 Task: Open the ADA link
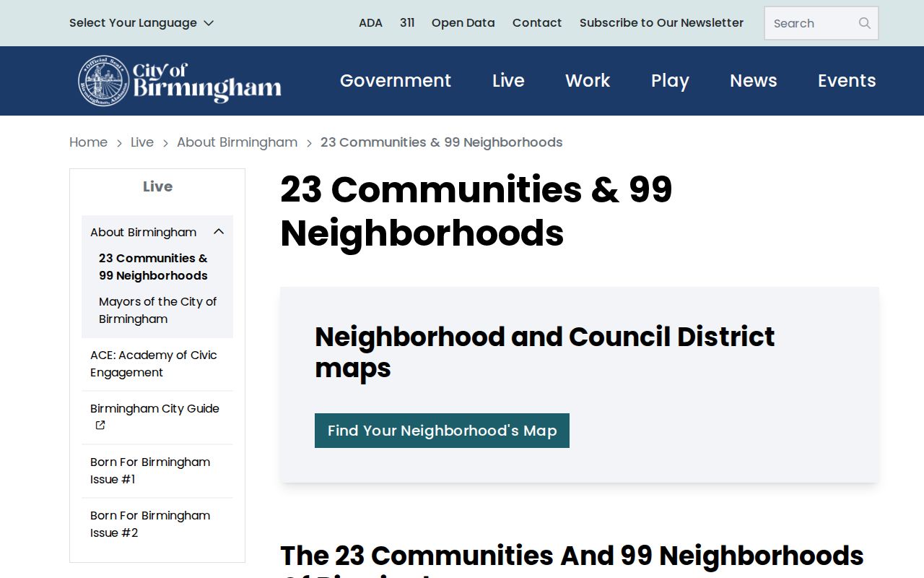tap(370, 23)
